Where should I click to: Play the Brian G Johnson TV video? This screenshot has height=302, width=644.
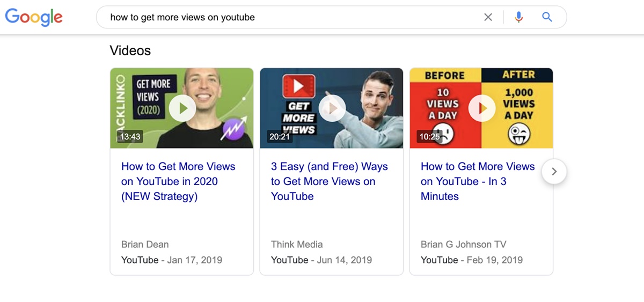click(x=481, y=109)
